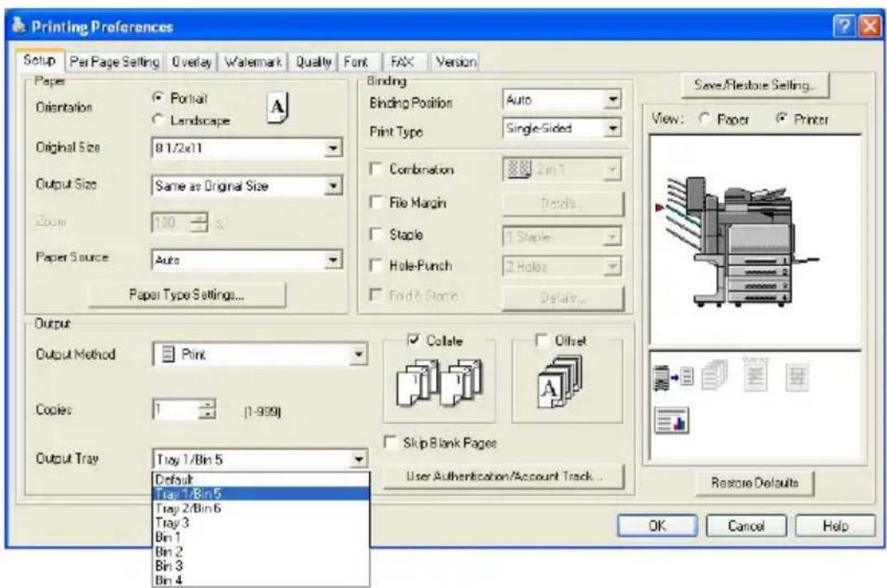Collapse the Output Tray dropdown arrow
The height and width of the screenshot is (588, 887).
coord(358,459)
